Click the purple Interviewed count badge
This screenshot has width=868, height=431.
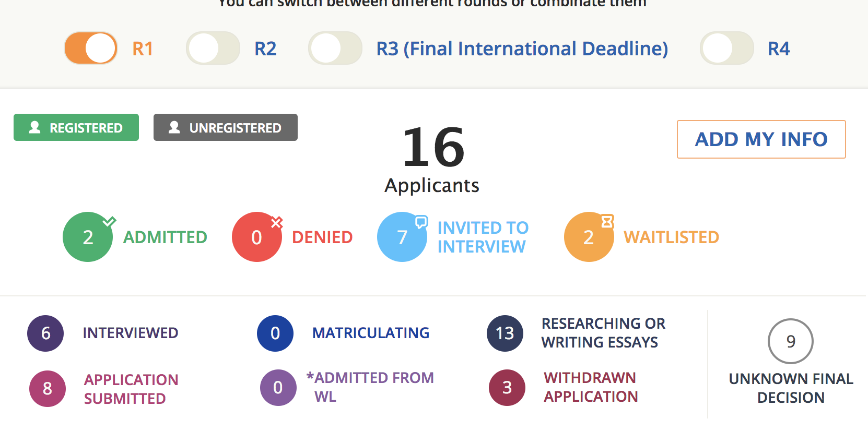[45, 333]
